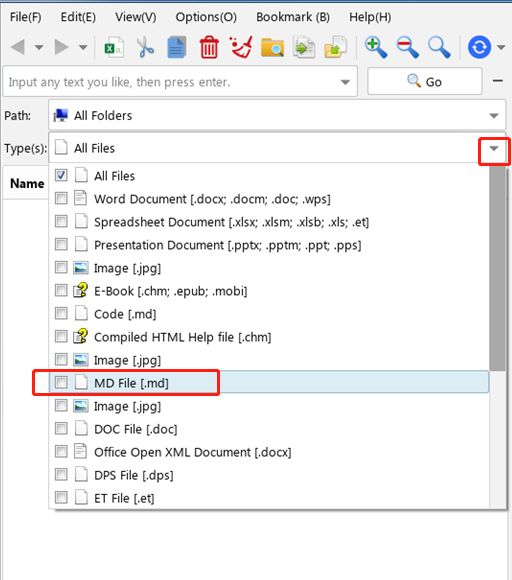Click the blue document copy icon
This screenshot has height=580, width=512.
pyautogui.click(x=177, y=47)
